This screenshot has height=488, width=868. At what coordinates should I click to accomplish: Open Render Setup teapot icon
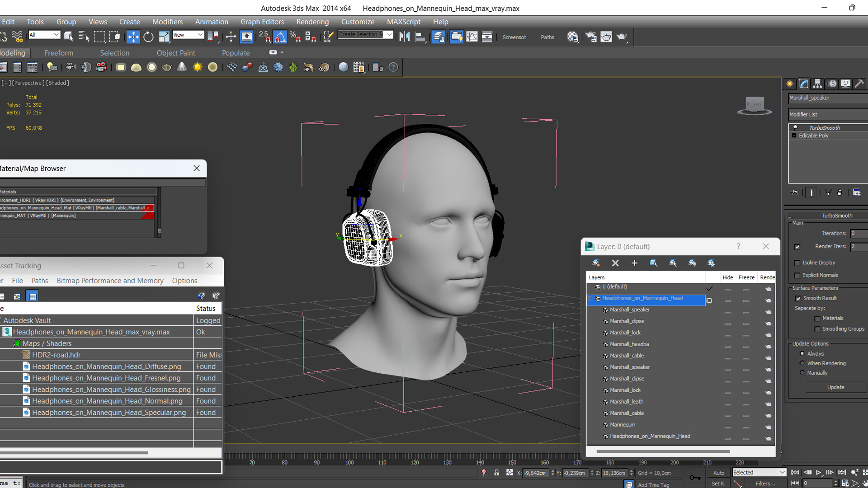tap(591, 37)
